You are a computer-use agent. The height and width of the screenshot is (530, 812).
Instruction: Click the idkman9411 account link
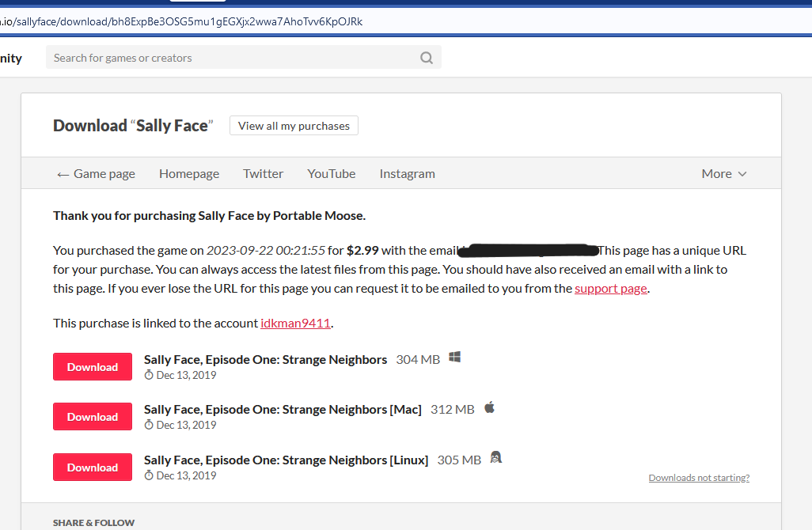click(295, 323)
